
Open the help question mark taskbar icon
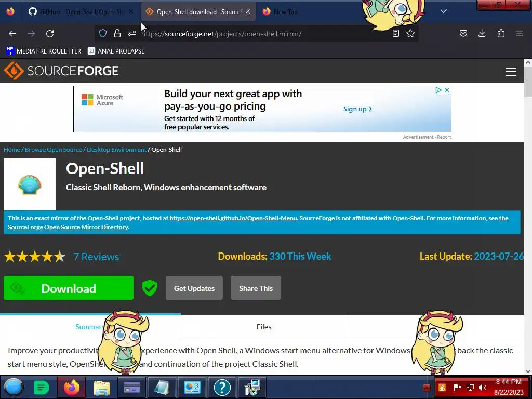[222, 388]
